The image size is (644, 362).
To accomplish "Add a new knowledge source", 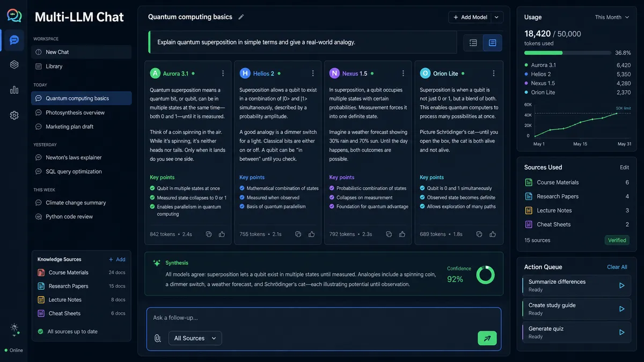I will coord(117,260).
